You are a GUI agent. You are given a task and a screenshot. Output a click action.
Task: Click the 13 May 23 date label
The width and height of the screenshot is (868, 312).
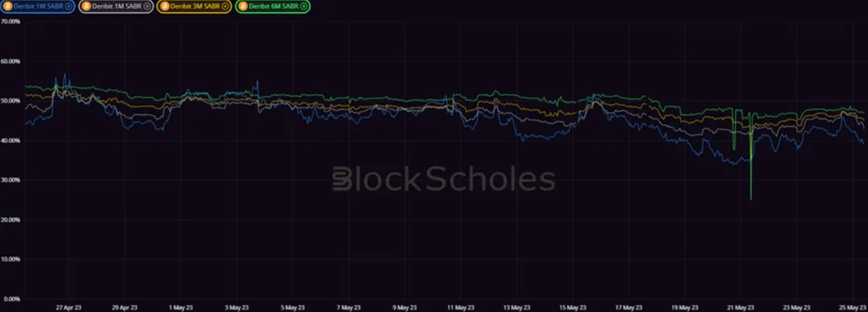pyautogui.click(x=516, y=307)
